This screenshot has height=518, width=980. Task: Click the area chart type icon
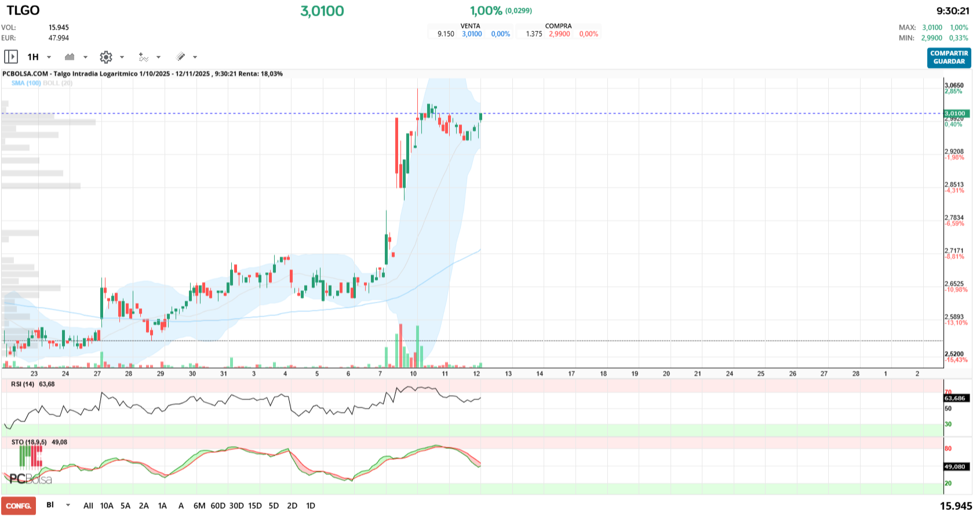[x=70, y=57]
